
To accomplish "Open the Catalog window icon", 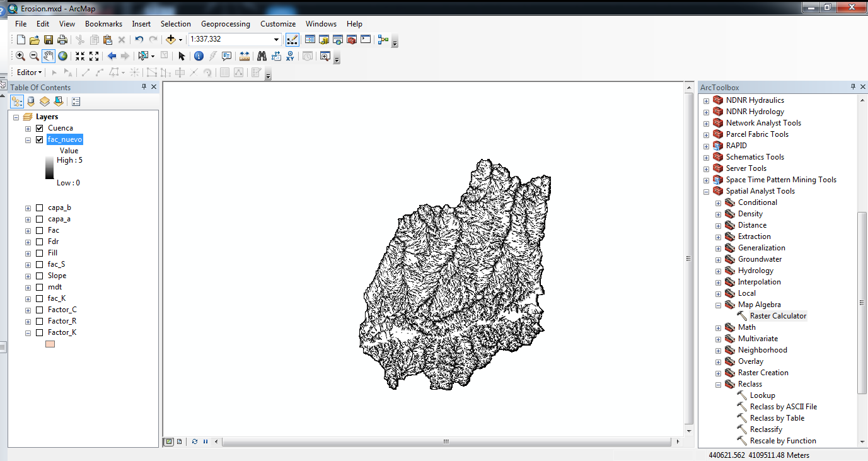I will [x=324, y=39].
